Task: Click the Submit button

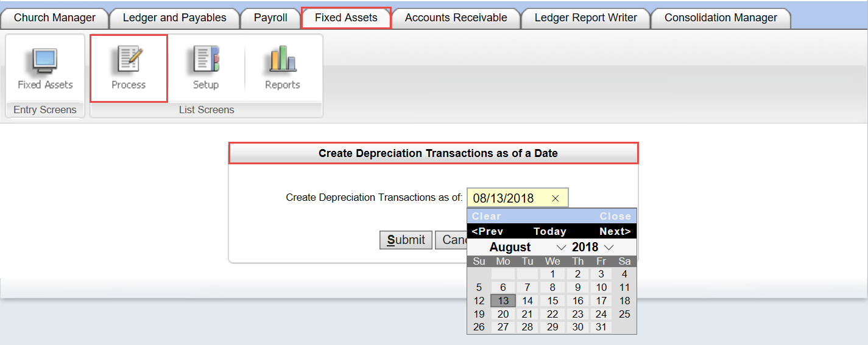Action: 406,240
